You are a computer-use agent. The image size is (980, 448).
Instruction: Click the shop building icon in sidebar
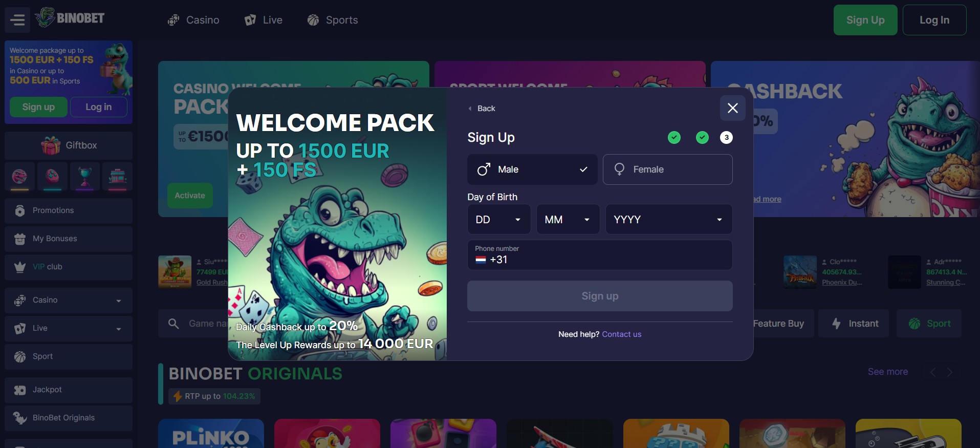pos(118,177)
